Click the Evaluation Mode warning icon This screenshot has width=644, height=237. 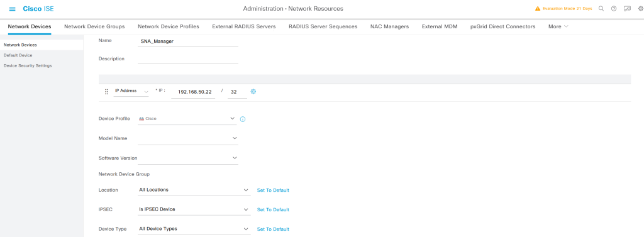(538, 9)
